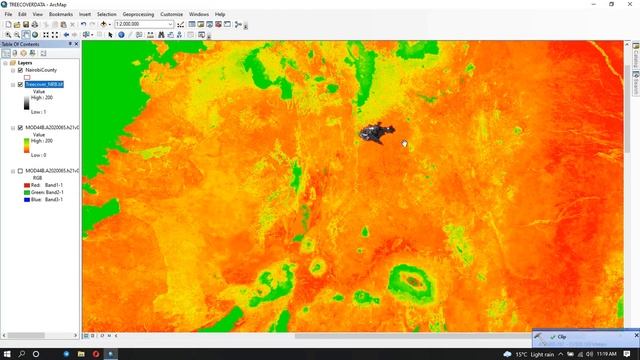The image size is (640, 360).
Task: Collapse the NairobiCounty layer expander
Action: pyautogui.click(x=13, y=70)
